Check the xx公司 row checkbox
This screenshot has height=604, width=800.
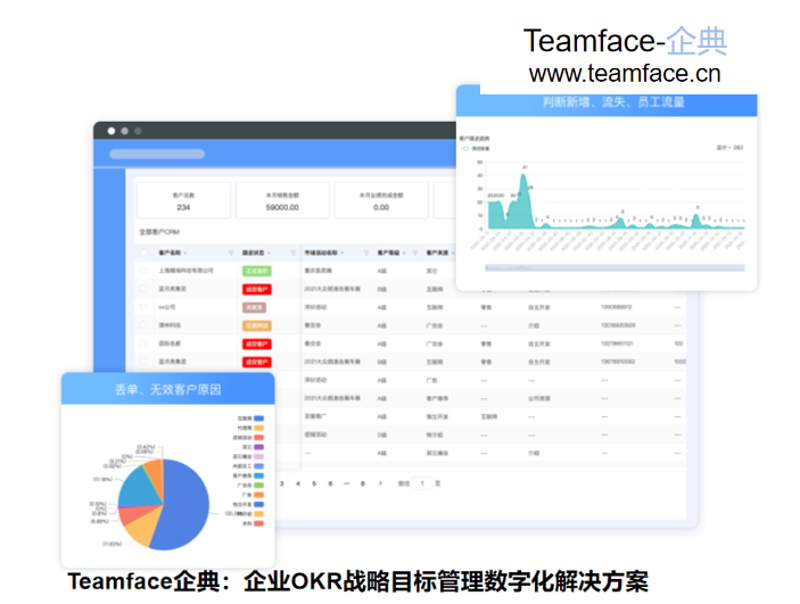click(143, 307)
